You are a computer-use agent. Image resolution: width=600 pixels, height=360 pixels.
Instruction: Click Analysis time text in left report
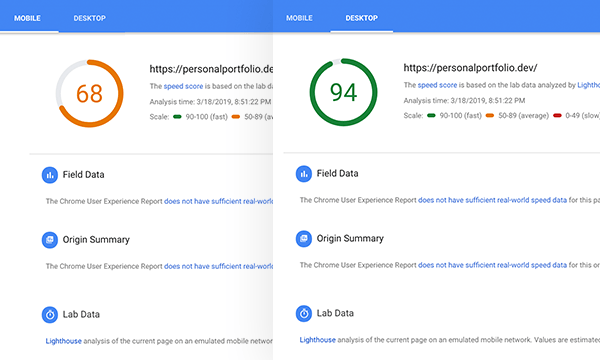(x=210, y=102)
